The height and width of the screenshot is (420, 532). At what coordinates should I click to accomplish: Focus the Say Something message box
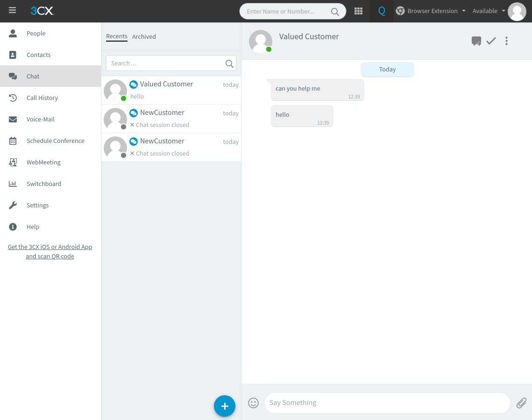[387, 403]
